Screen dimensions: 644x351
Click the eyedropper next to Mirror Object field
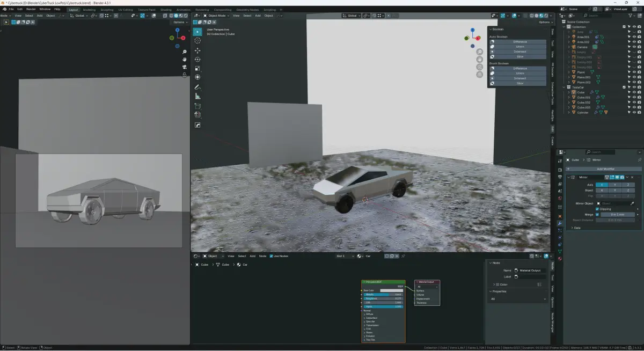tap(632, 203)
